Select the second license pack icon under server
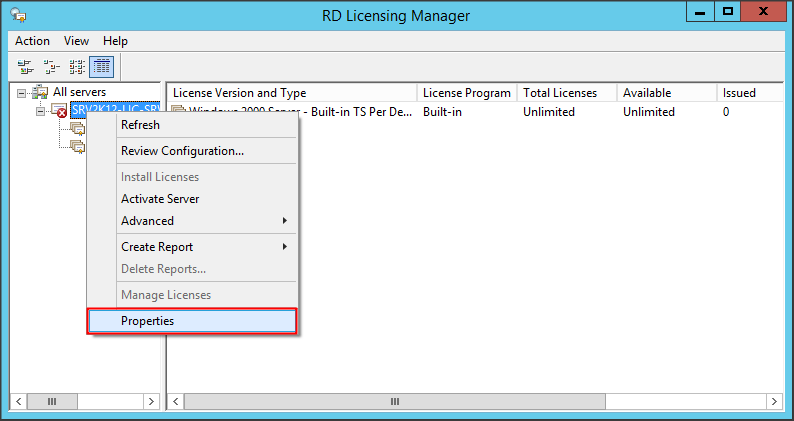 (x=78, y=147)
